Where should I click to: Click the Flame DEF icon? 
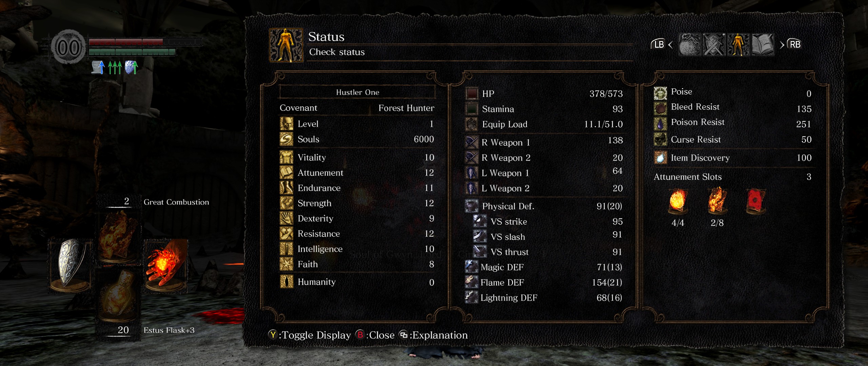(x=471, y=282)
